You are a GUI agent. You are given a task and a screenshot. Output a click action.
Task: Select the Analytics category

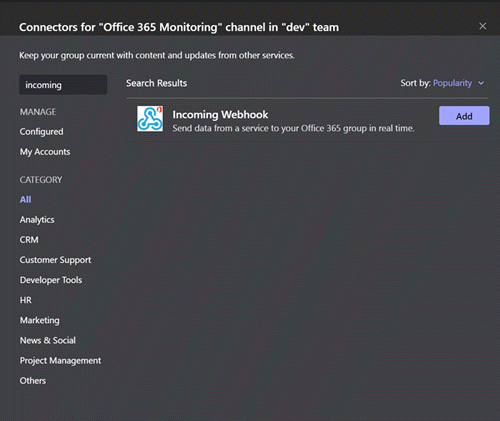[x=37, y=220]
